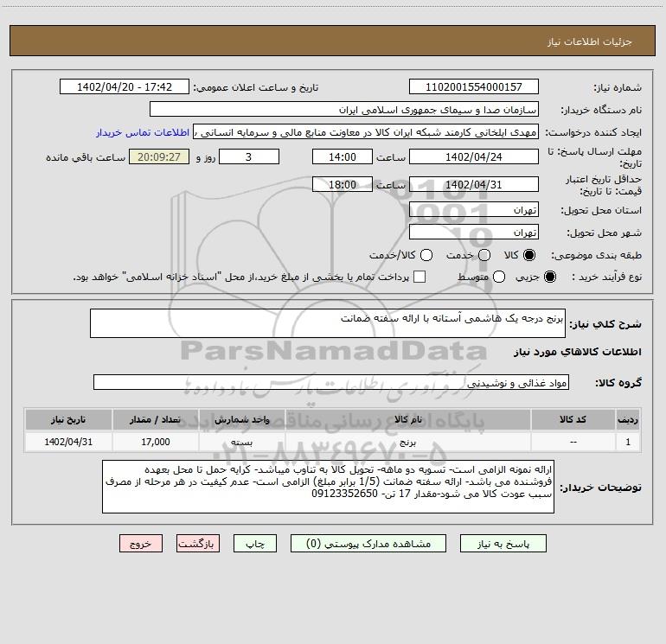Toggle Islamic treasury bonds payment checkbox
Screen dimensions: 666x644
pos(419,277)
